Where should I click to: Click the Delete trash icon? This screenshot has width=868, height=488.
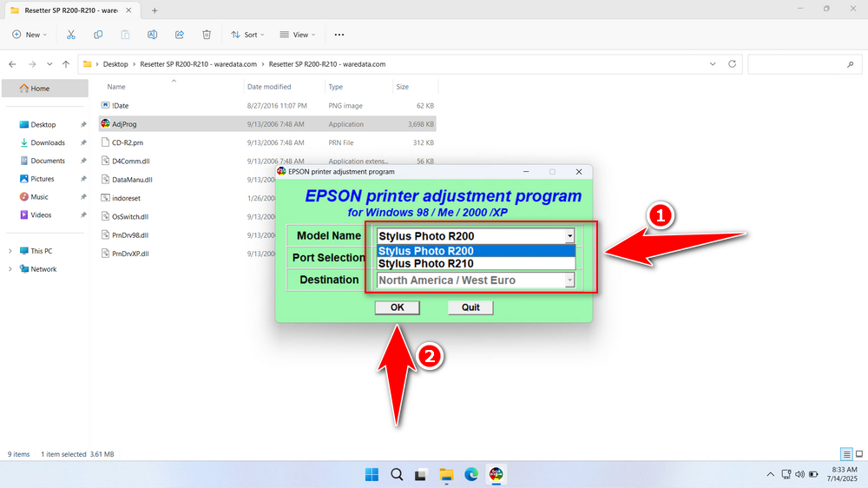point(207,35)
